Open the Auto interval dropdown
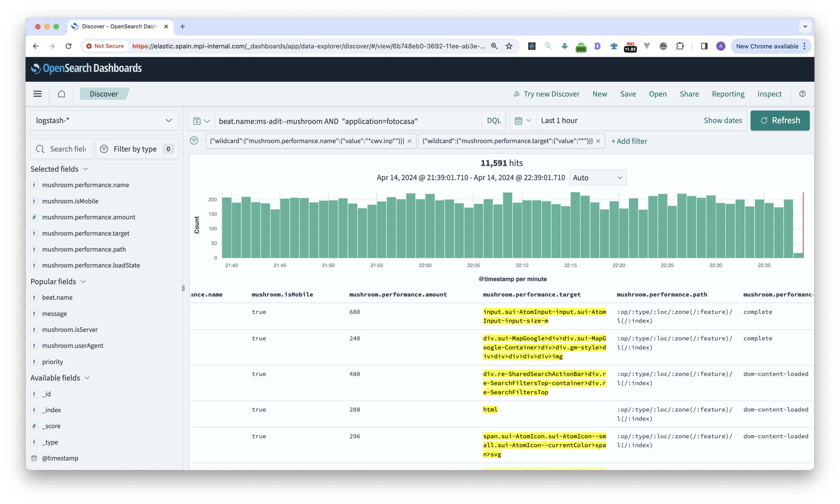This screenshot has height=504, width=840. (597, 178)
